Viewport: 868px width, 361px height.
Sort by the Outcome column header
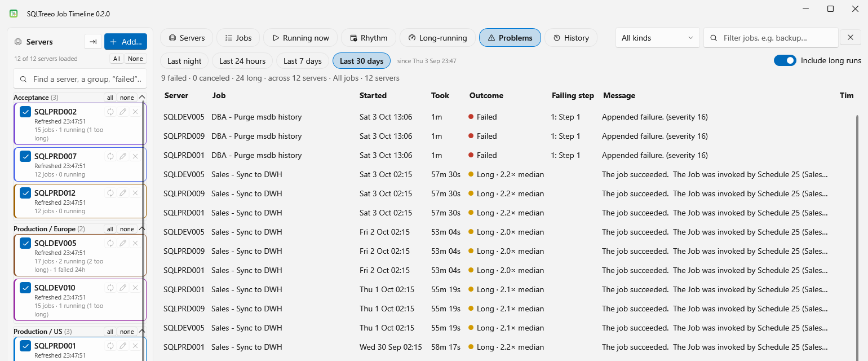pos(486,95)
